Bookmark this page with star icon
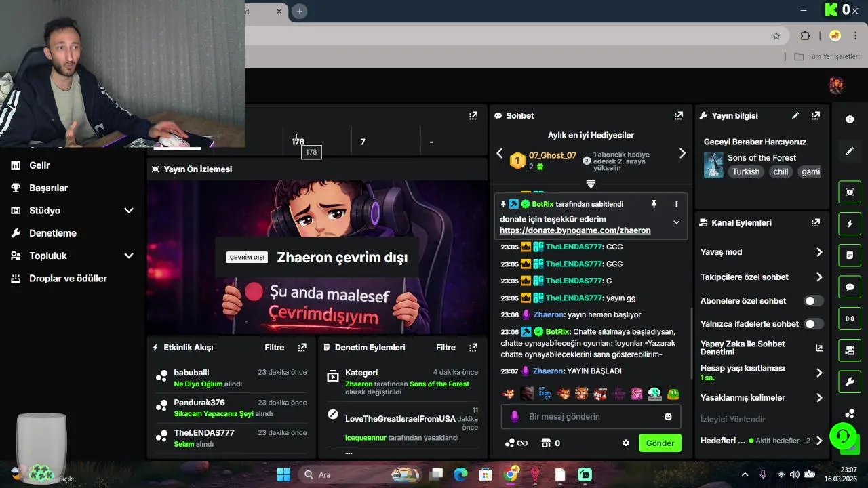The width and height of the screenshot is (868, 488). coord(776,36)
